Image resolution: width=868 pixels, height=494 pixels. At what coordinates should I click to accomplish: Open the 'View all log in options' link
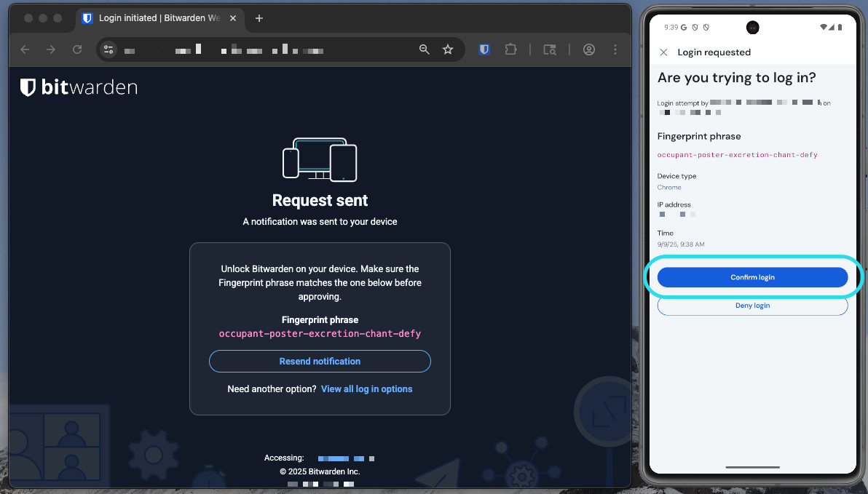pos(366,389)
